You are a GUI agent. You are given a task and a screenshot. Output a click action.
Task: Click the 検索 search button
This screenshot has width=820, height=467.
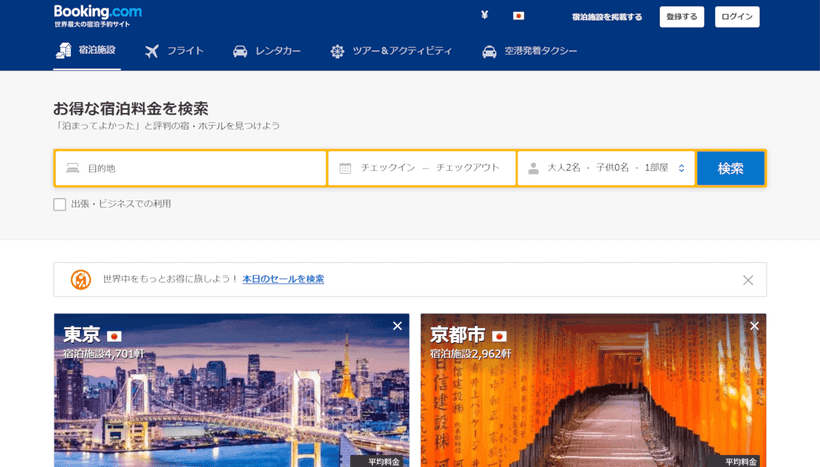coord(731,168)
